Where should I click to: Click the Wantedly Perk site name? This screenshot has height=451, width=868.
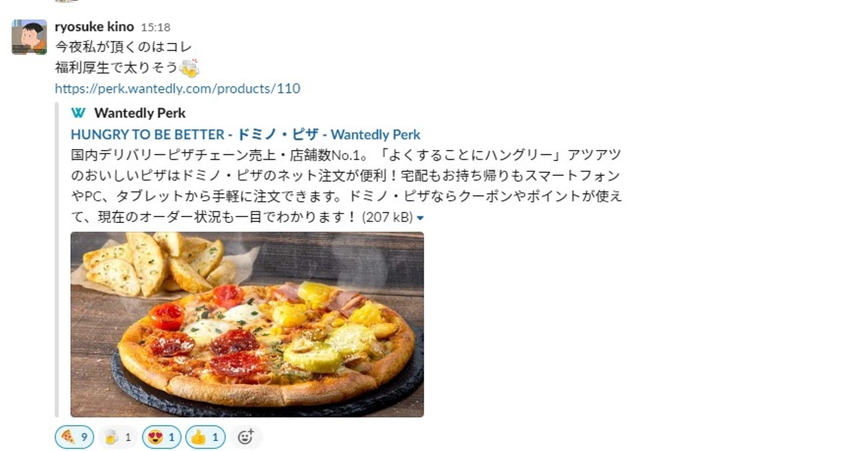click(140, 113)
